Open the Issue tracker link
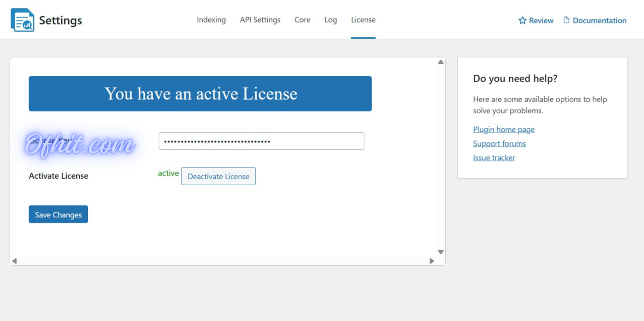The image size is (644, 321). (494, 158)
